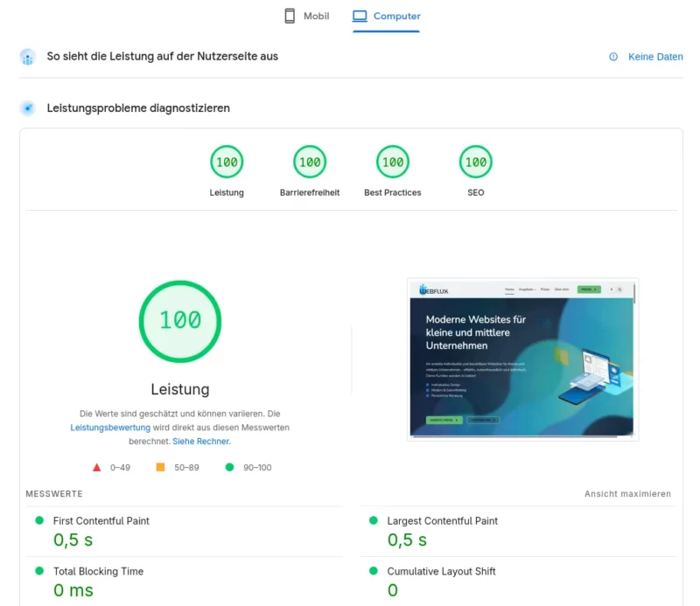Click the Cumulative Layout Shift metric label
The image size is (700, 606).
(441, 571)
